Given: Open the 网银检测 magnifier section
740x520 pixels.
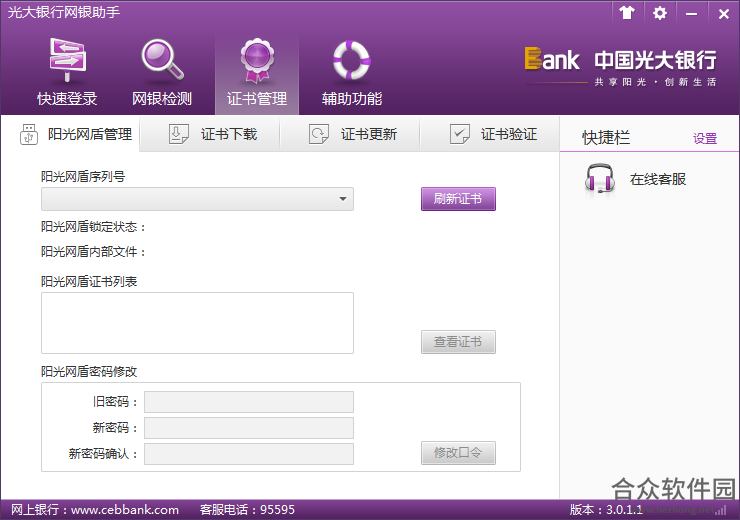Looking at the screenshot, I should (162, 73).
